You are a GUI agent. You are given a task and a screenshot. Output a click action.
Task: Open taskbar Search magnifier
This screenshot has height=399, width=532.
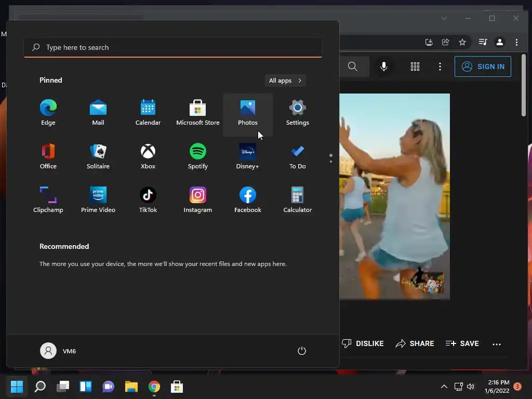pyautogui.click(x=40, y=387)
